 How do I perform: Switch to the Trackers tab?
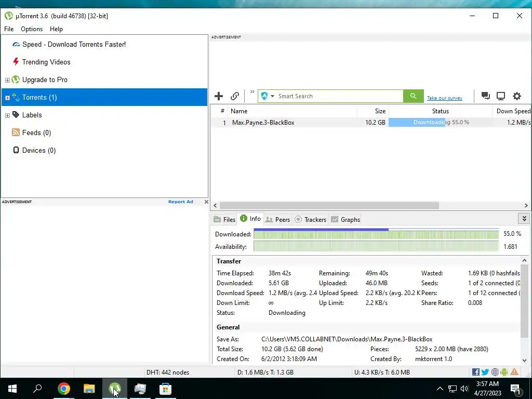pyautogui.click(x=311, y=220)
